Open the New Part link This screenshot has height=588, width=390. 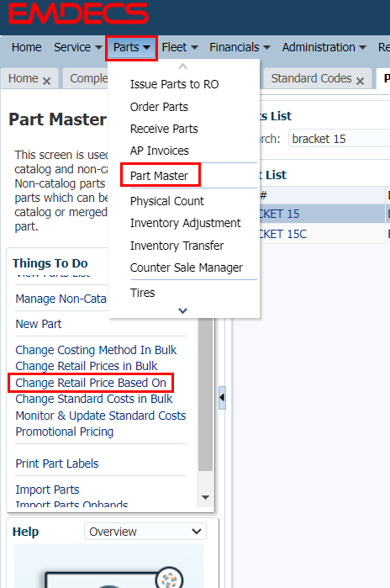click(x=39, y=324)
